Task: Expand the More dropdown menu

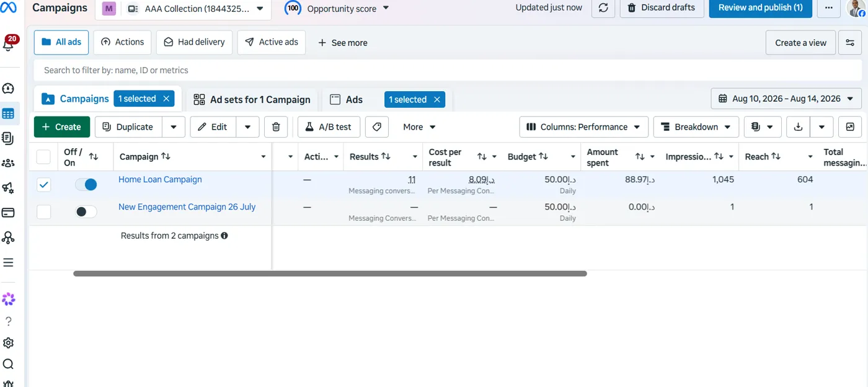Action: (x=419, y=127)
